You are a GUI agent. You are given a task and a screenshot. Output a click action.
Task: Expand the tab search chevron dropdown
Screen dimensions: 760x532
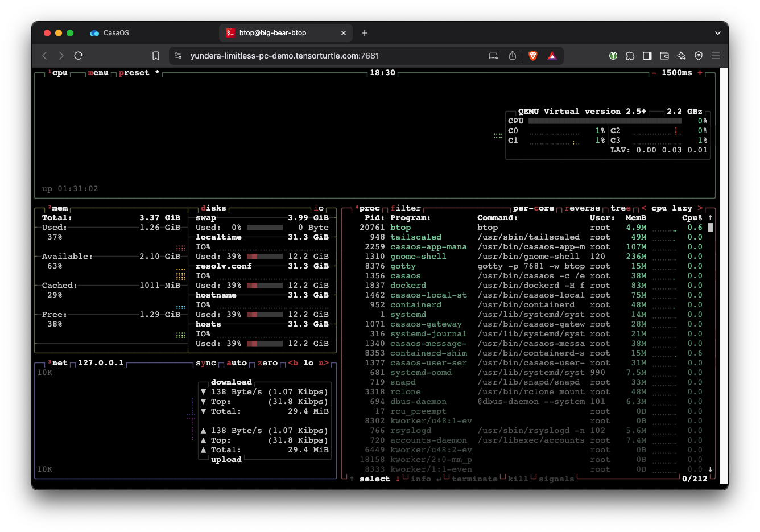click(717, 33)
